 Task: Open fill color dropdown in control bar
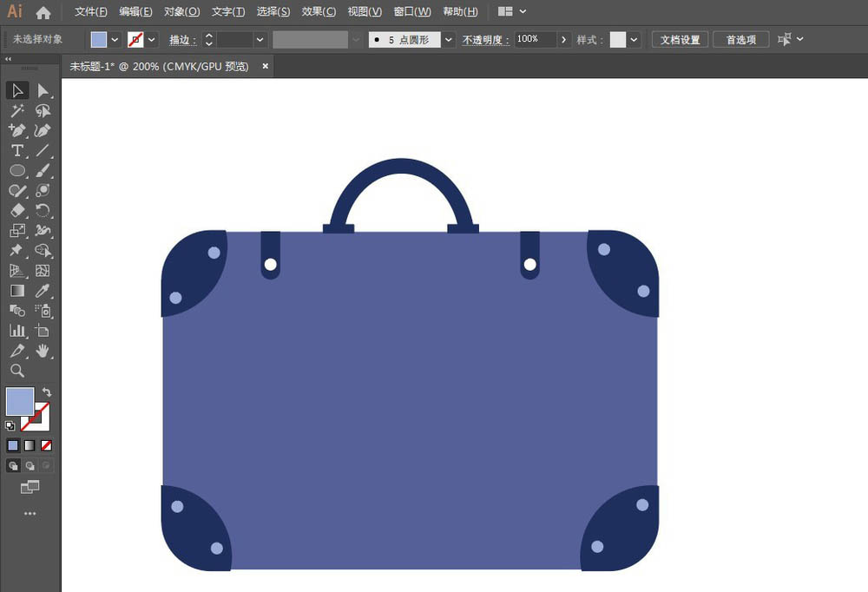[x=115, y=39]
